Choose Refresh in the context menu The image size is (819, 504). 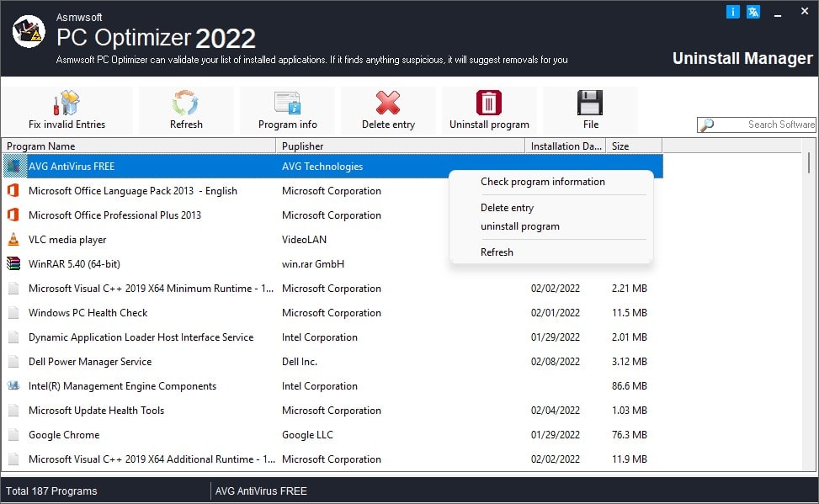[497, 252]
